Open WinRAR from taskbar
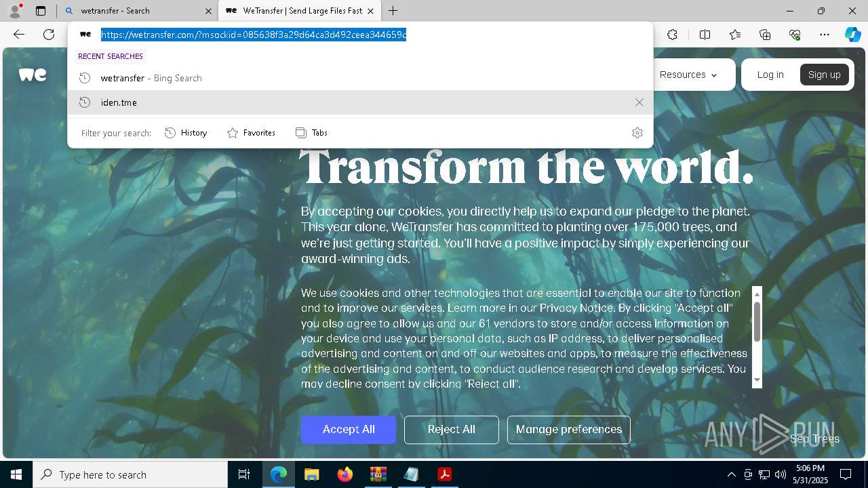 378,474
